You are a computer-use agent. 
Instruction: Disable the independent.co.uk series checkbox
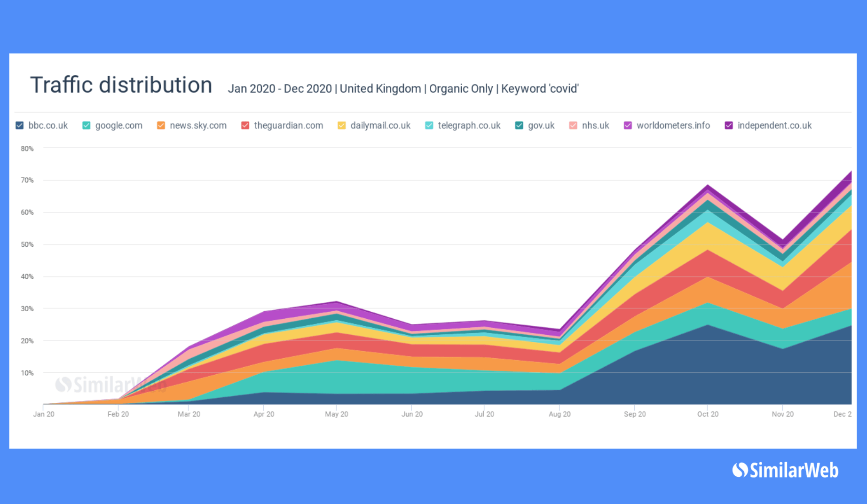pyautogui.click(x=729, y=126)
